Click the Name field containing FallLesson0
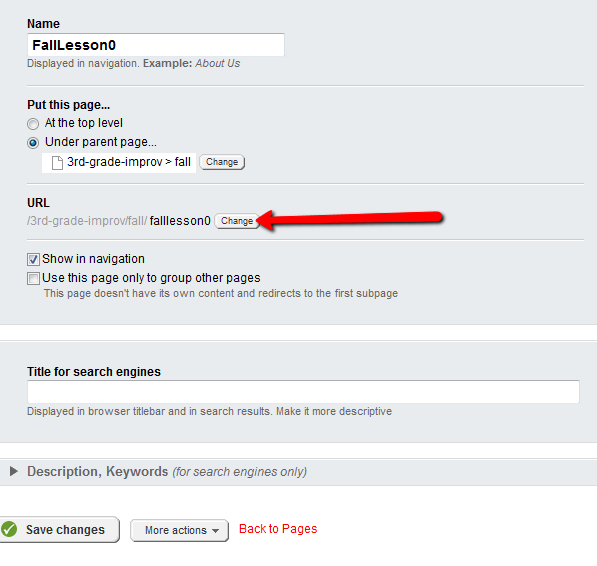The image size is (597, 566). click(x=156, y=45)
